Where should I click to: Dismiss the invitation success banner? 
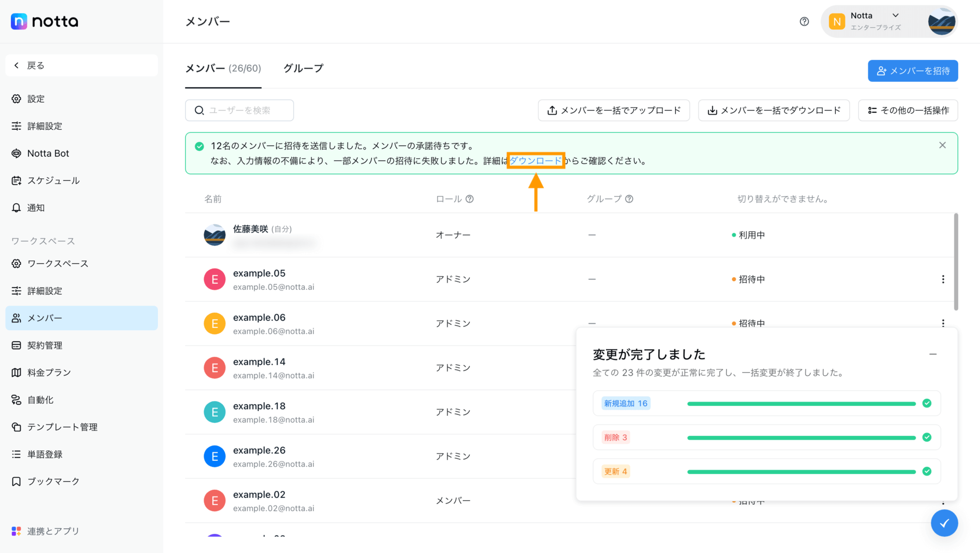942,145
